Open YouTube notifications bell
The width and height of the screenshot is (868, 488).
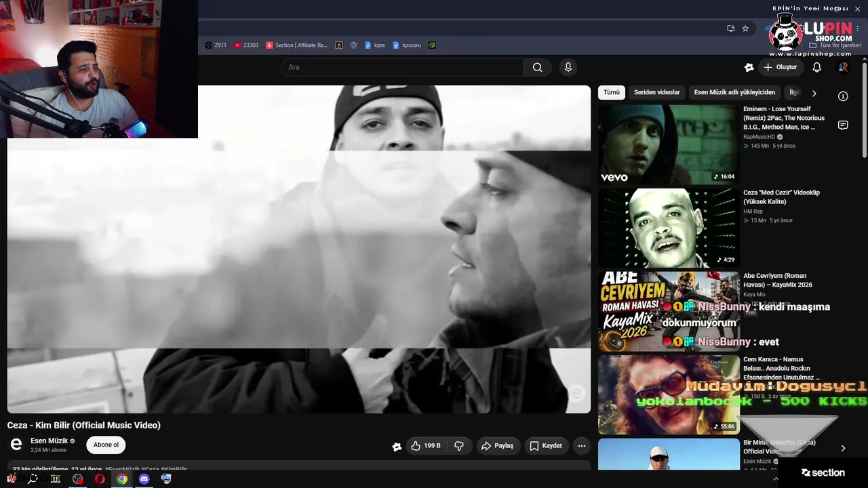click(817, 67)
